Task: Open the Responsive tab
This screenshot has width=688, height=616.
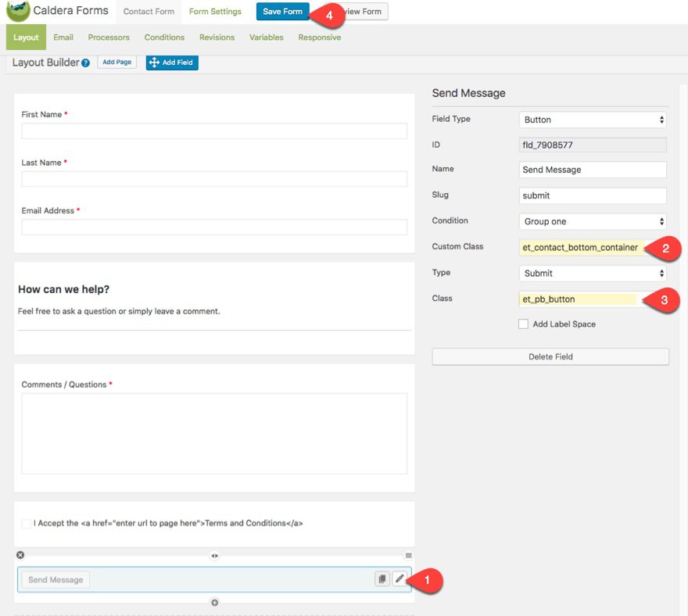Action: pyautogui.click(x=319, y=38)
